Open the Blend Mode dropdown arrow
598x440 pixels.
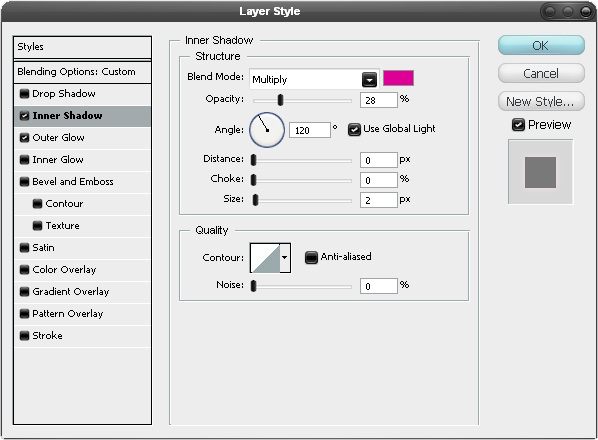[x=369, y=80]
